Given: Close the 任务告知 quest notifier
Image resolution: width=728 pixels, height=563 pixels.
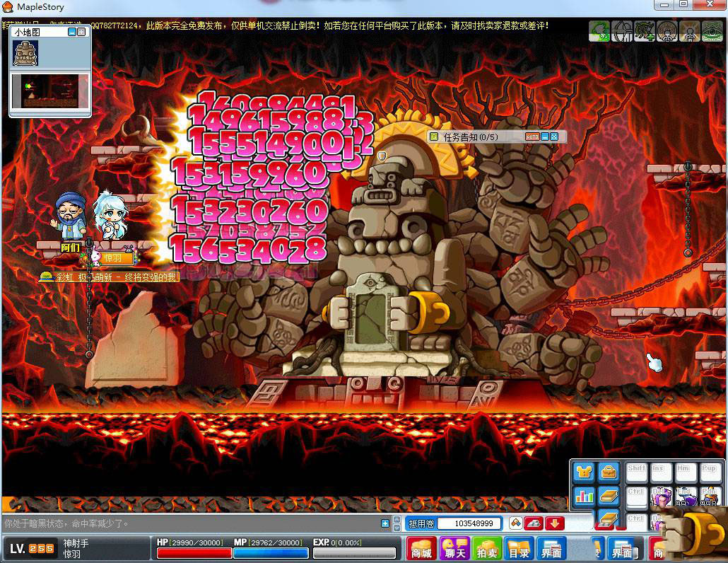Looking at the screenshot, I should click(x=554, y=137).
